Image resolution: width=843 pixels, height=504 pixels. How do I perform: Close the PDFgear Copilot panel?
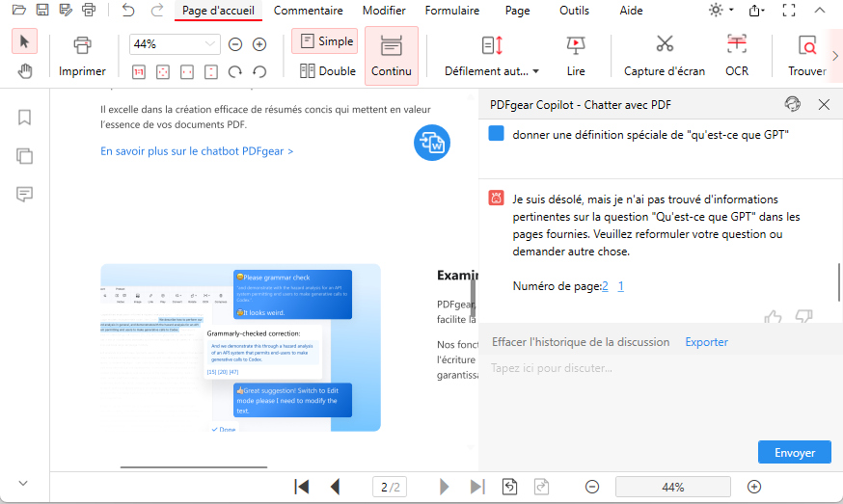pos(824,104)
